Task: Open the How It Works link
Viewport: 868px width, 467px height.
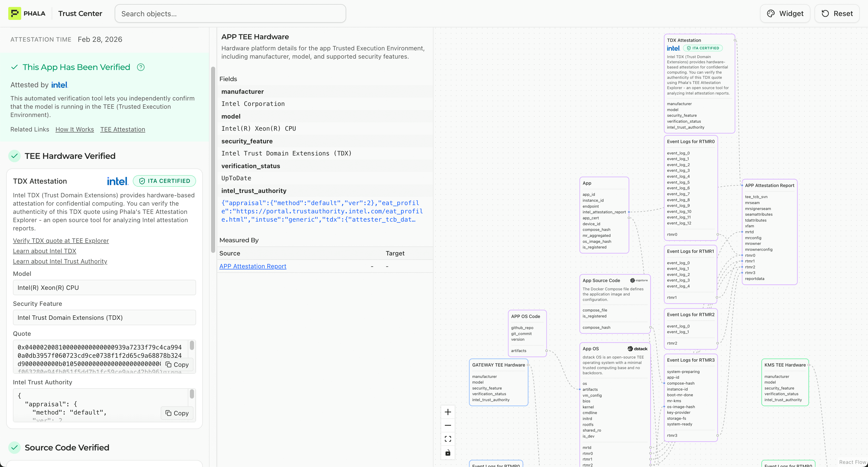Action: pyautogui.click(x=74, y=129)
